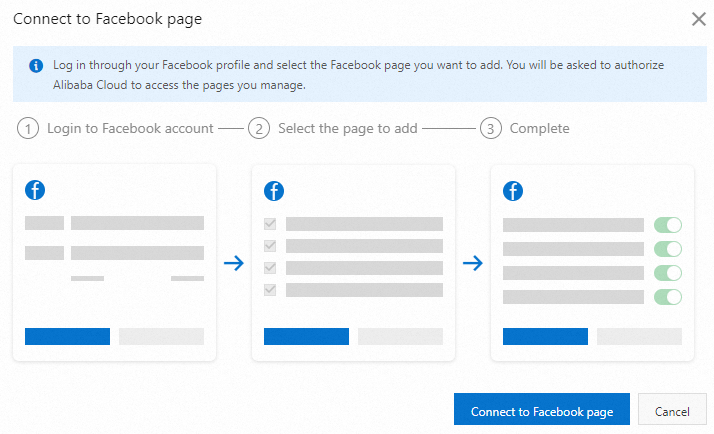The width and height of the screenshot is (714, 434).
Task: Open the page selection illustration card
Action: click(x=353, y=263)
